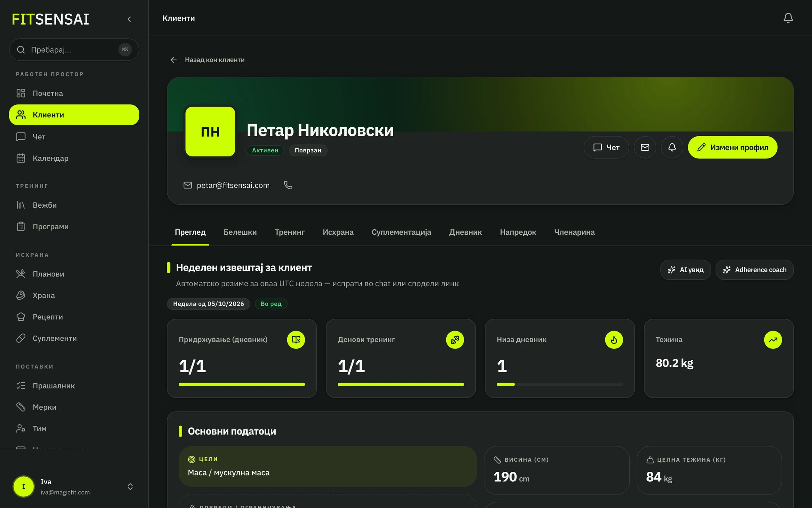Image resolution: width=812 pixels, height=508 pixels.
Task: Focus the Пребарај search field
Action: click(74, 50)
